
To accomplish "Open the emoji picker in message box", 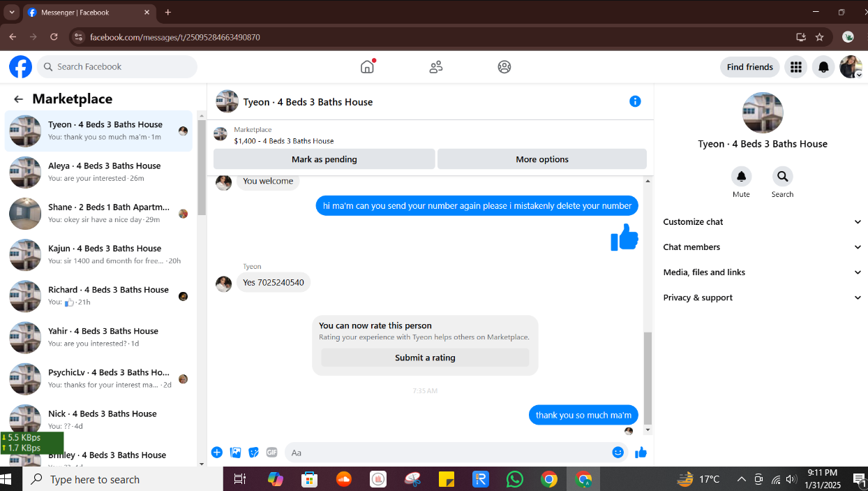I will coord(618,453).
